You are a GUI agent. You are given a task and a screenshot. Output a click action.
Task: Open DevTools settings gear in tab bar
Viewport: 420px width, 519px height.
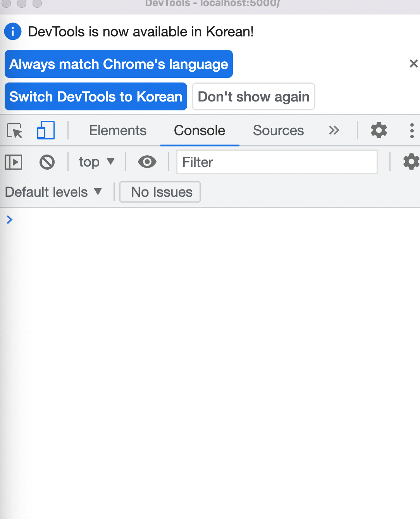pyautogui.click(x=379, y=130)
